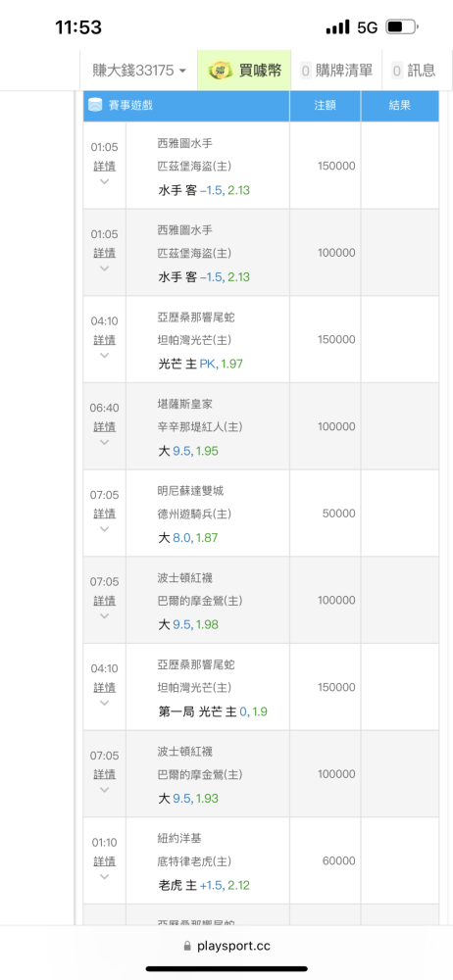
Task: Open the 購牌清單 tab
Action: tap(336, 70)
